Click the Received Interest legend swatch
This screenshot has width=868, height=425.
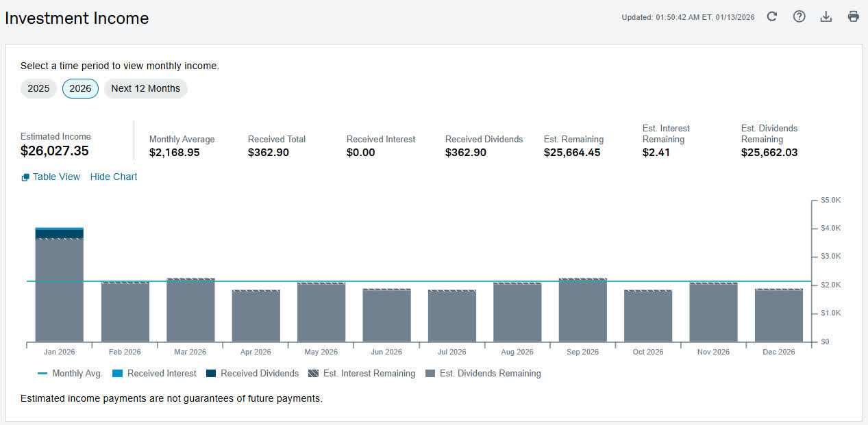pyautogui.click(x=117, y=374)
